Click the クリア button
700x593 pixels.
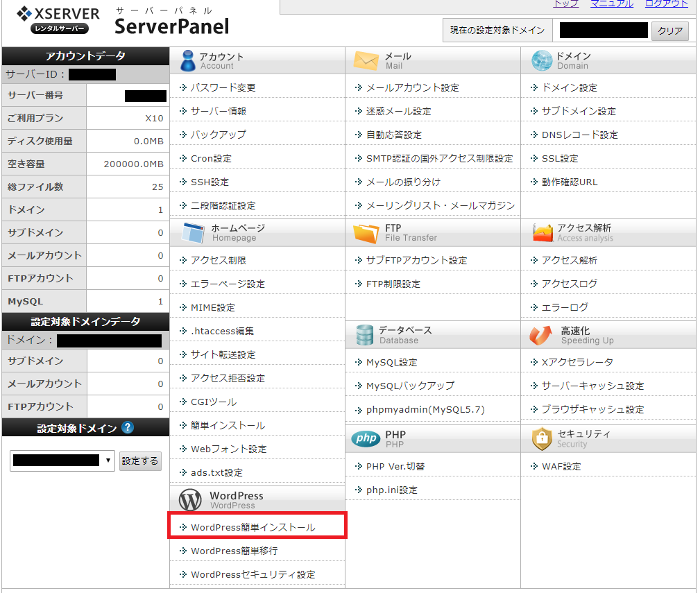[x=670, y=31]
